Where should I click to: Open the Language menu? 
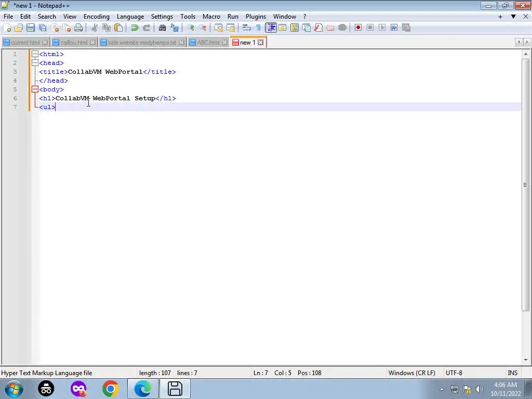point(130,17)
